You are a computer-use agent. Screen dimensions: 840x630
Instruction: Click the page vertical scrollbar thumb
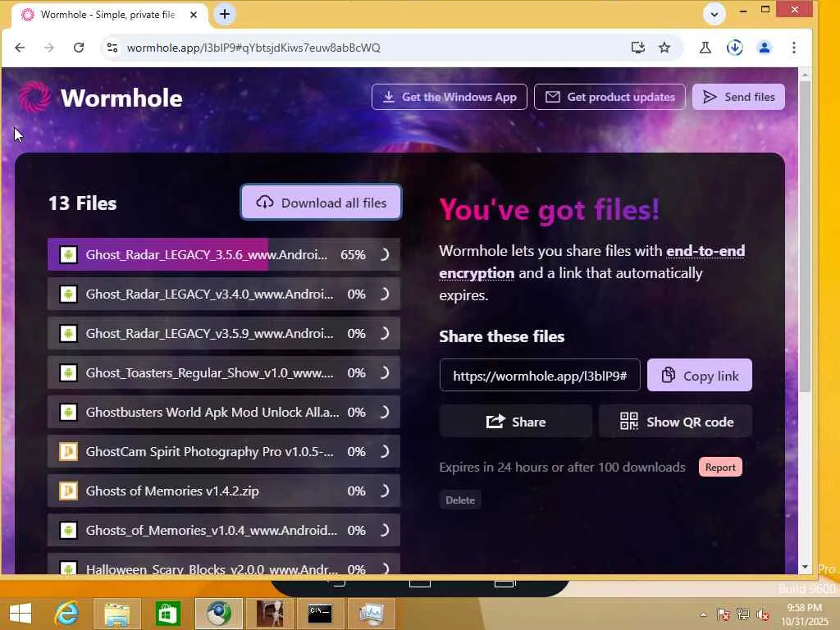[804, 239]
